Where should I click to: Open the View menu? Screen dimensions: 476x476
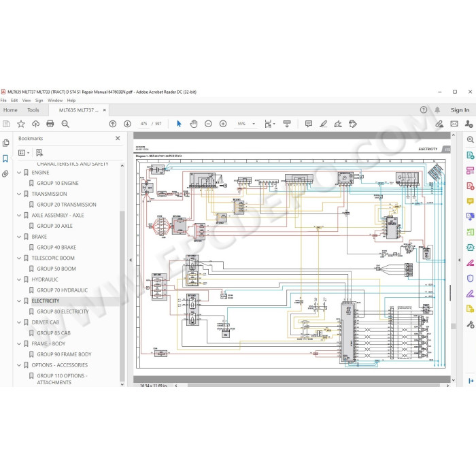[x=27, y=100]
